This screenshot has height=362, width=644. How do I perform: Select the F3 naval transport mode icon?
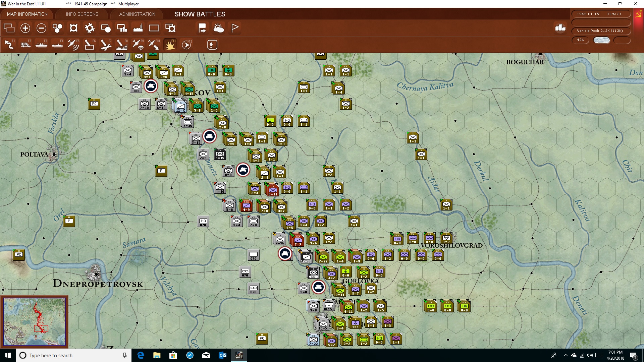coord(41,45)
